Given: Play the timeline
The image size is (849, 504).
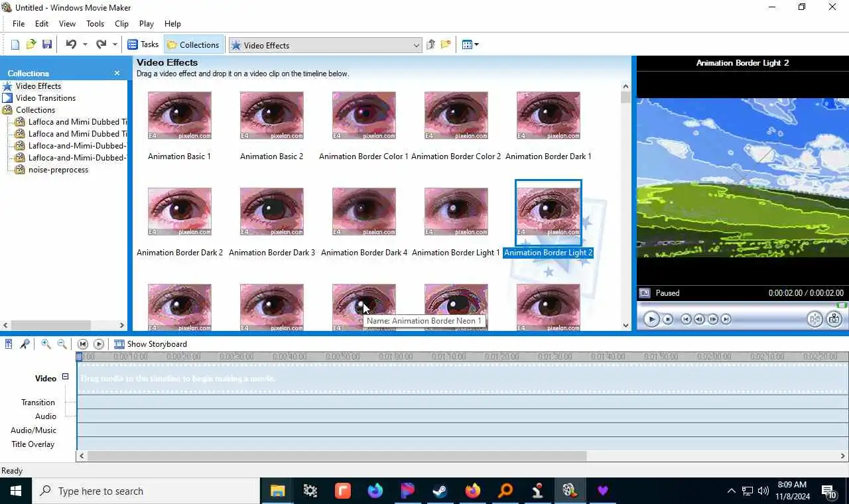Looking at the screenshot, I should 99,344.
